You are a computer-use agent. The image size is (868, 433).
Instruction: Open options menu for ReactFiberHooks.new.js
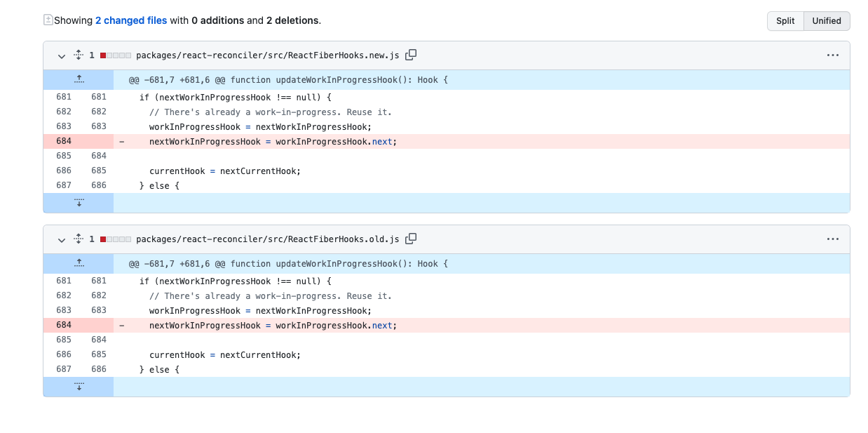point(832,55)
